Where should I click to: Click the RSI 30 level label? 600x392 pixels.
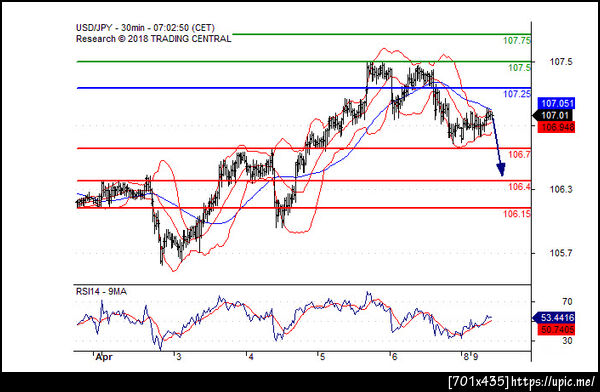[x=567, y=341]
